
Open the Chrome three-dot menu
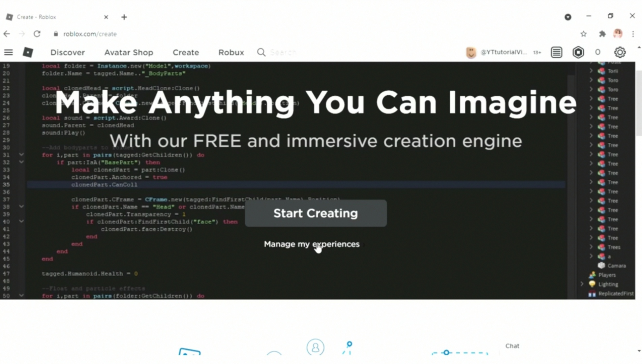point(633,34)
